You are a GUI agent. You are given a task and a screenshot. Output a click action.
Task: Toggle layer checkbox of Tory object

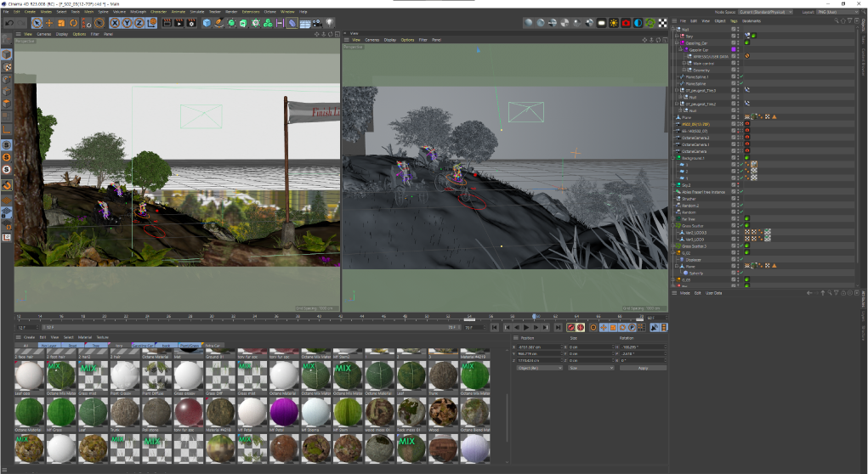point(735,36)
